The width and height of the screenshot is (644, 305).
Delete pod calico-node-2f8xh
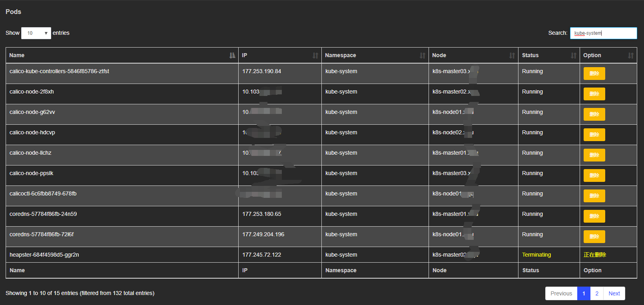[594, 94]
